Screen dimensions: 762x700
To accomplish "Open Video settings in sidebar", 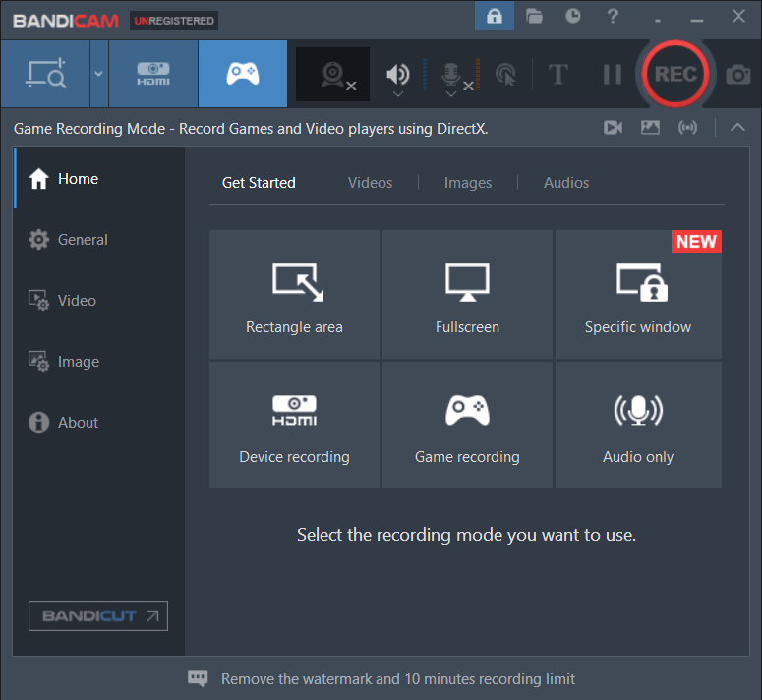I will 99,300.
